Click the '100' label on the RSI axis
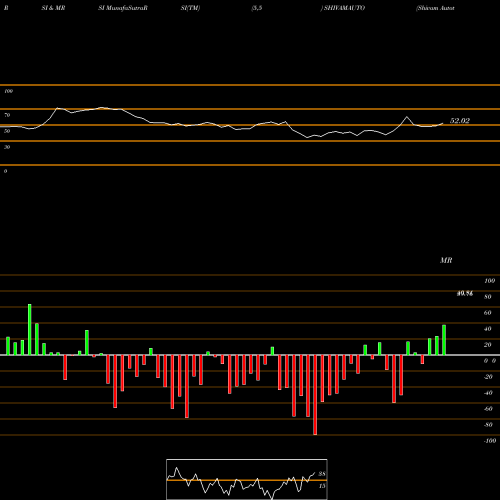The image size is (500, 500). (x=8, y=91)
